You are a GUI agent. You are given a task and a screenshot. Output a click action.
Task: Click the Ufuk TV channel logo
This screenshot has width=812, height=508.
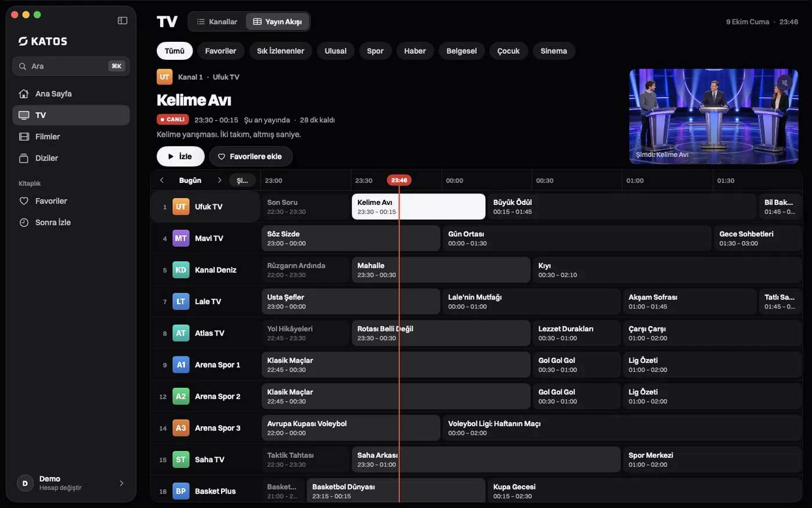point(181,207)
